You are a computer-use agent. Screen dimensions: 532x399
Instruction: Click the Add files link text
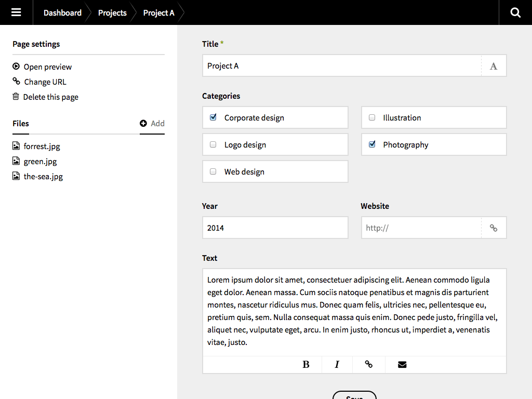click(x=158, y=124)
